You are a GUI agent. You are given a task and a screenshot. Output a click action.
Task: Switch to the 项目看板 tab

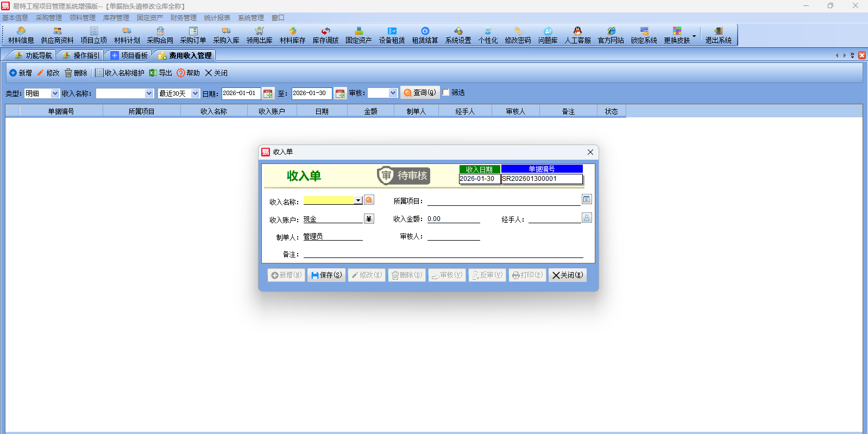(x=129, y=55)
